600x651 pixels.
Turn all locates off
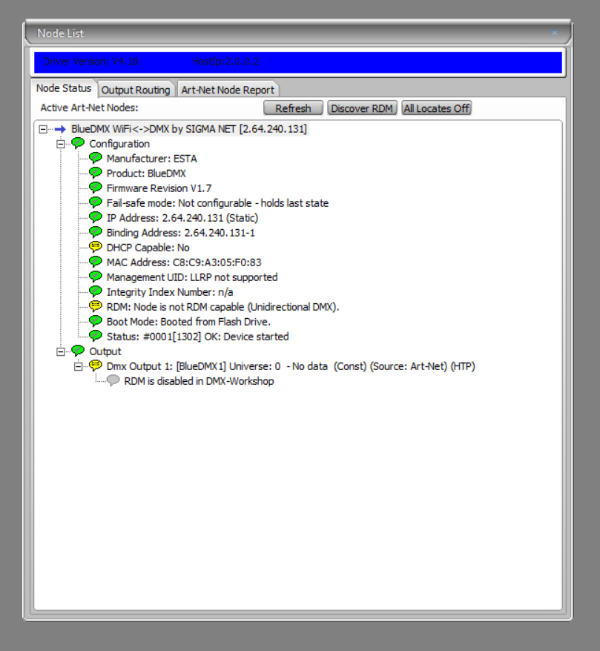(437, 108)
